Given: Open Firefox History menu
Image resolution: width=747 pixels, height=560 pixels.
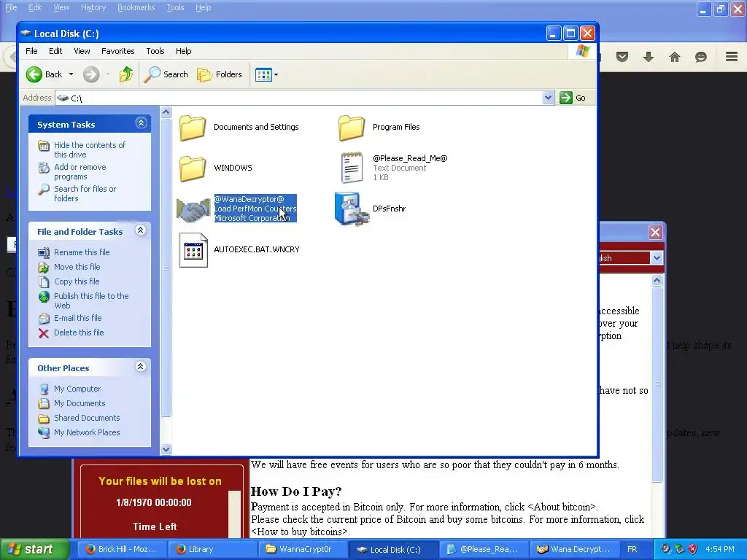Looking at the screenshot, I should 93,7.
